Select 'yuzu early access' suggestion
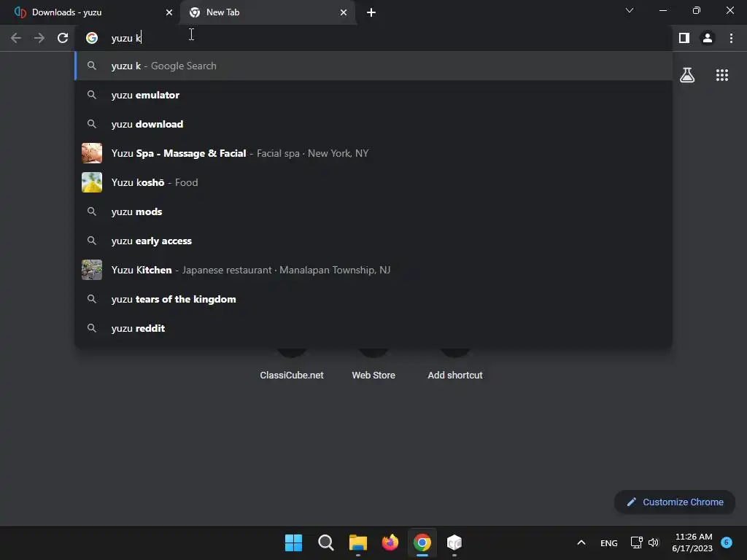The height and width of the screenshot is (560, 747). (373, 241)
